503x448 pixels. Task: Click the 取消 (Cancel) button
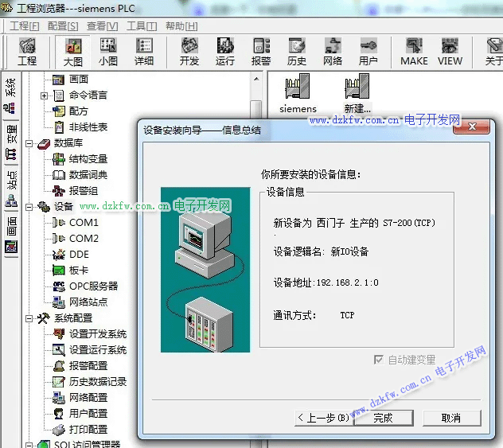click(x=450, y=418)
